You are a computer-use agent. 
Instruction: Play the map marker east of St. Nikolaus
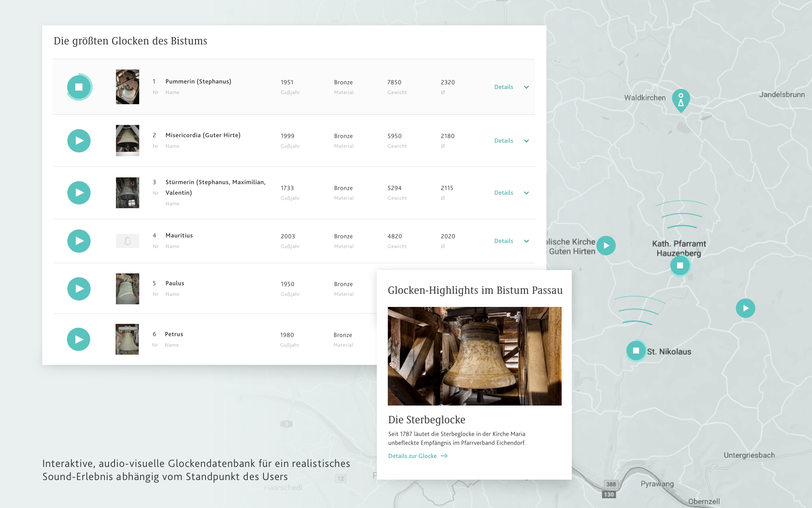[x=746, y=308]
